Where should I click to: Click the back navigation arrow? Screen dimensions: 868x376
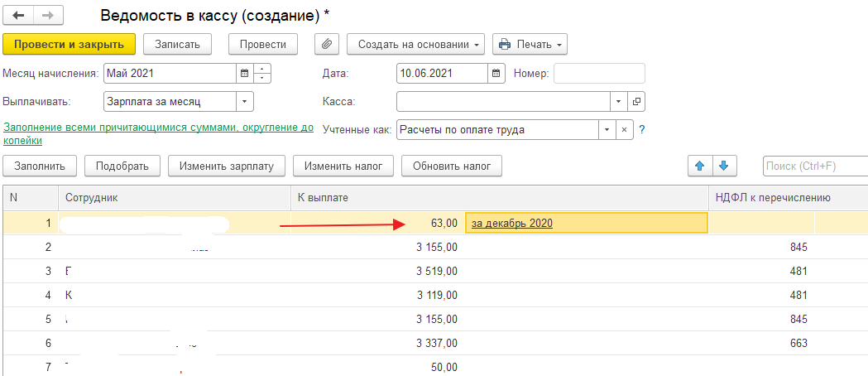coord(17,16)
